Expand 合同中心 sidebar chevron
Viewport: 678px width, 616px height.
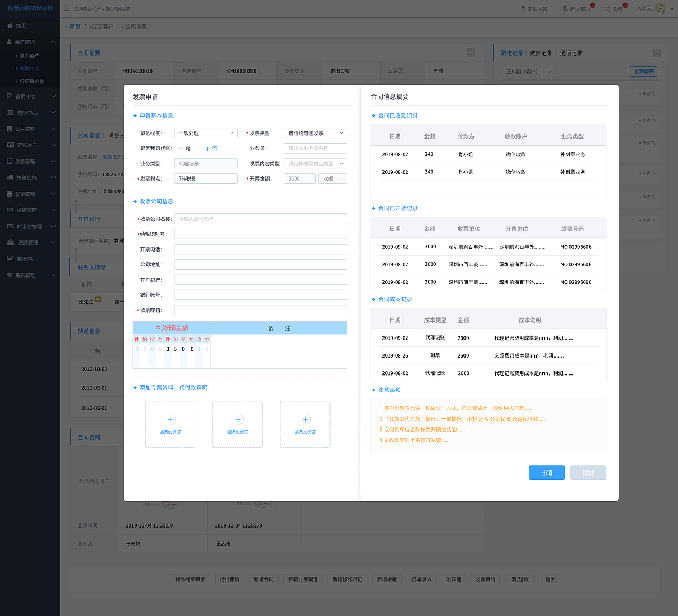[53, 96]
